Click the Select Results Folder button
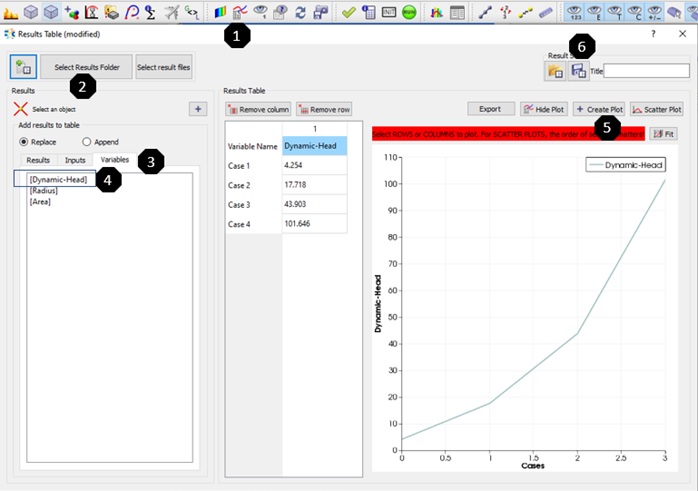This screenshot has height=491, width=698. point(86,67)
